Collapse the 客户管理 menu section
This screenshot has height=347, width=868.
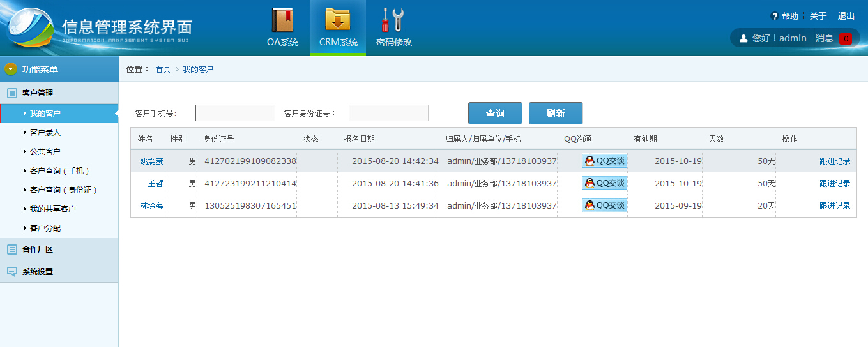click(37, 93)
